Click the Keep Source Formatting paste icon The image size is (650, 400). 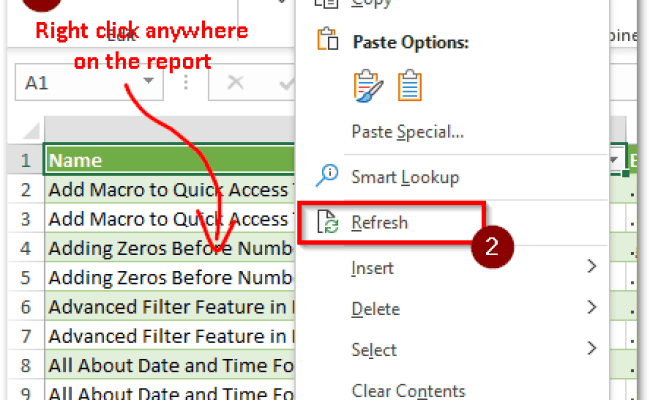368,86
